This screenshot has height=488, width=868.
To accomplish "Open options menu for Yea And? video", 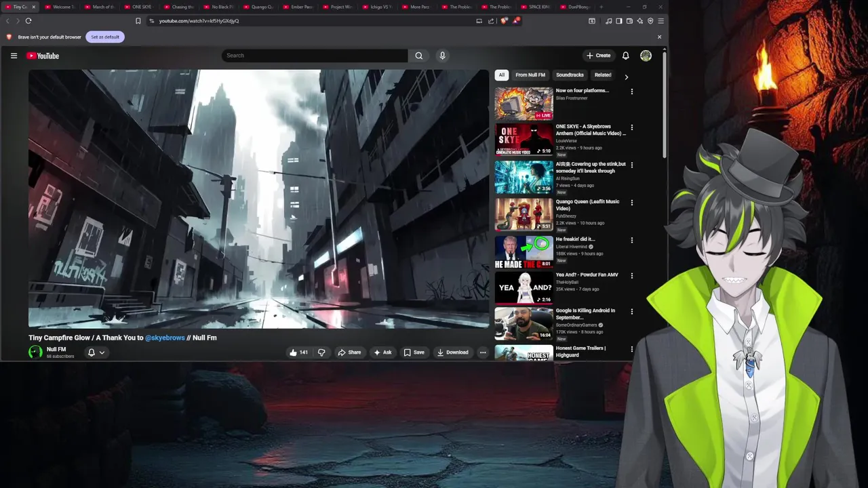I will 631,276.
